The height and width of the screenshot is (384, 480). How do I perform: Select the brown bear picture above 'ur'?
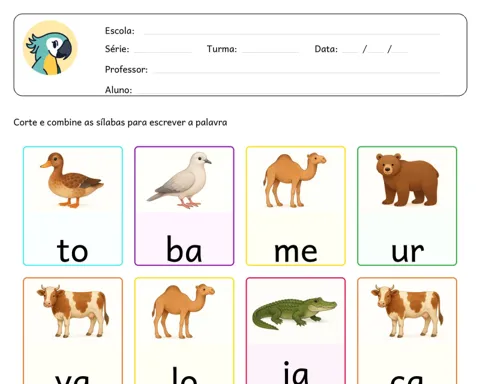pyautogui.click(x=407, y=180)
